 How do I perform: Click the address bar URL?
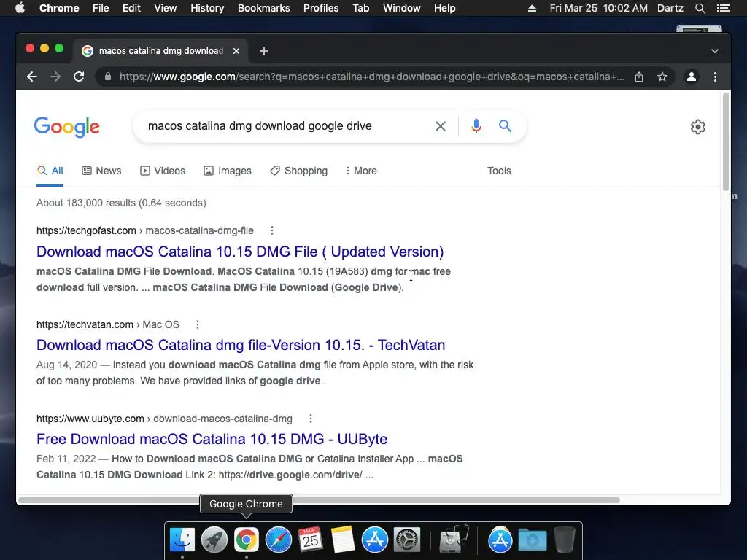[371, 77]
